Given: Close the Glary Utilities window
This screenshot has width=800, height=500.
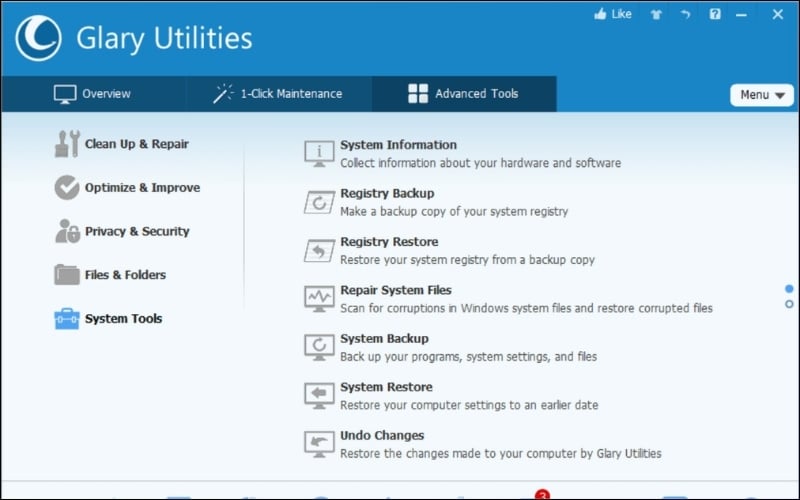Looking at the screenshot, I should coord(778,14).
